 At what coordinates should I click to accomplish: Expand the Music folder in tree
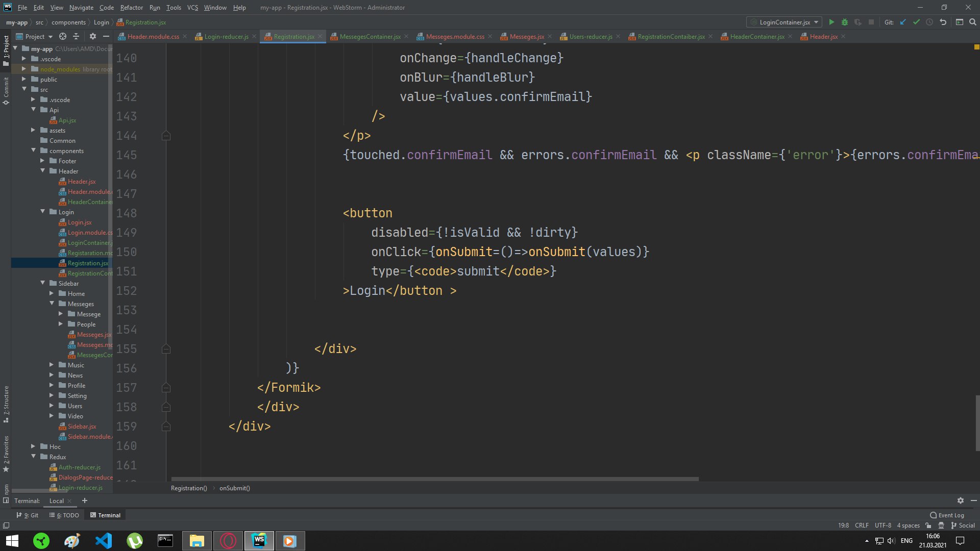tap(52, 365)
